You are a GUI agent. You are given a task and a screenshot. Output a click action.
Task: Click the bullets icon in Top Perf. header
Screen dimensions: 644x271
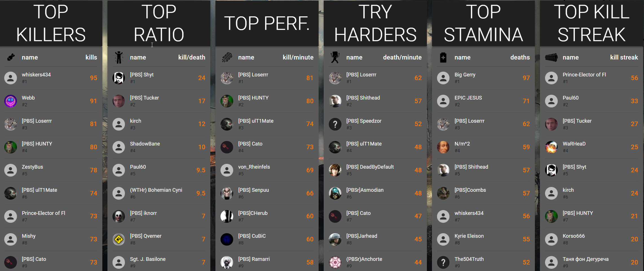tap(227, 57)
